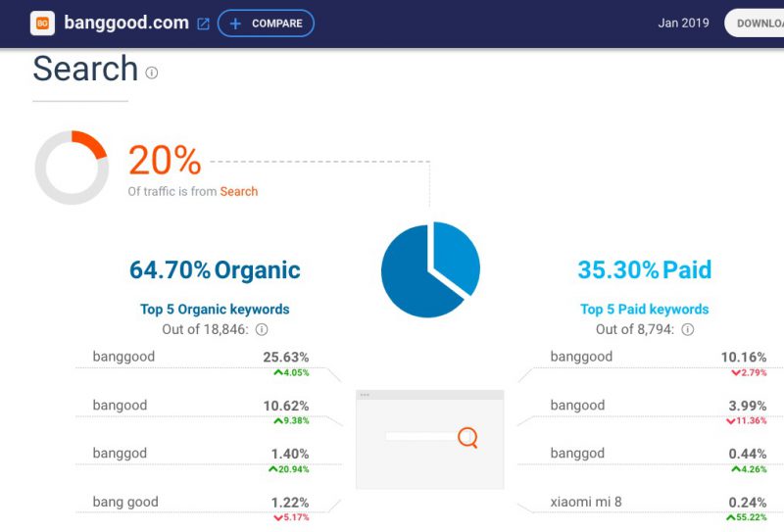Open the Jan 2019 date selector
This screenshot has width=784, height=532.
tap(683, 23)
